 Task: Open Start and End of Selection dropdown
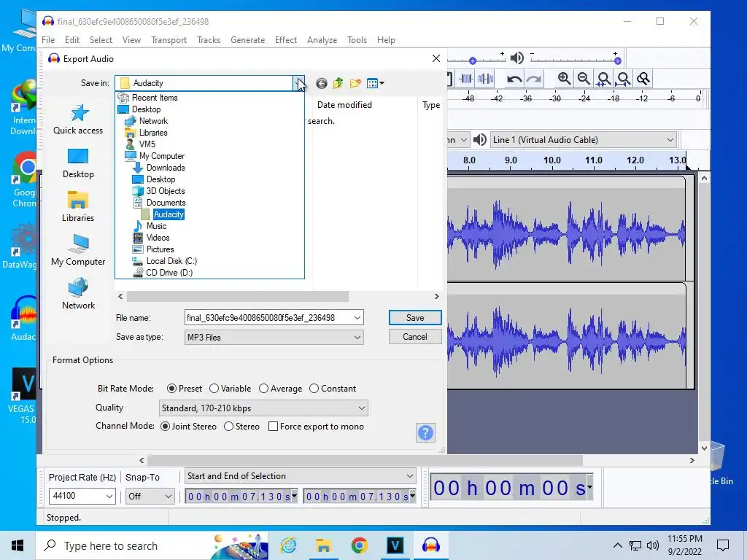click(300, 476)
